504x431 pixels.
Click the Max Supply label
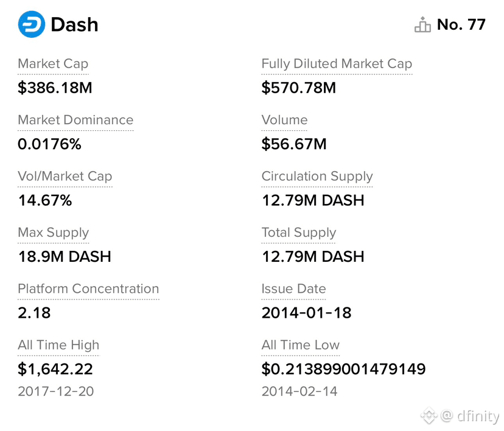point(54,233)
